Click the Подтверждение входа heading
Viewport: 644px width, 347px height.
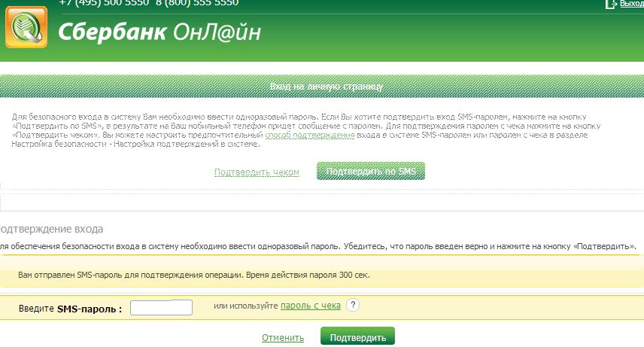tap(51, 229)
